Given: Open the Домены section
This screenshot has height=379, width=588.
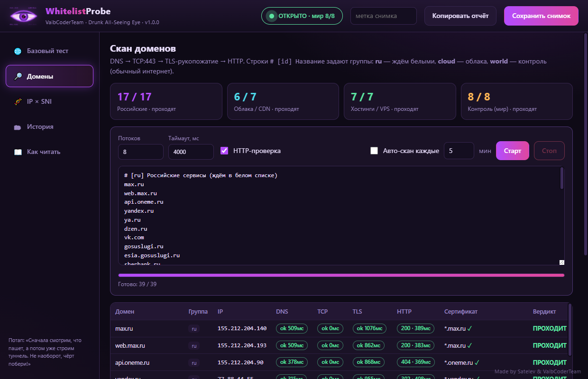Looking at the screenshot, I should [49, 76].
